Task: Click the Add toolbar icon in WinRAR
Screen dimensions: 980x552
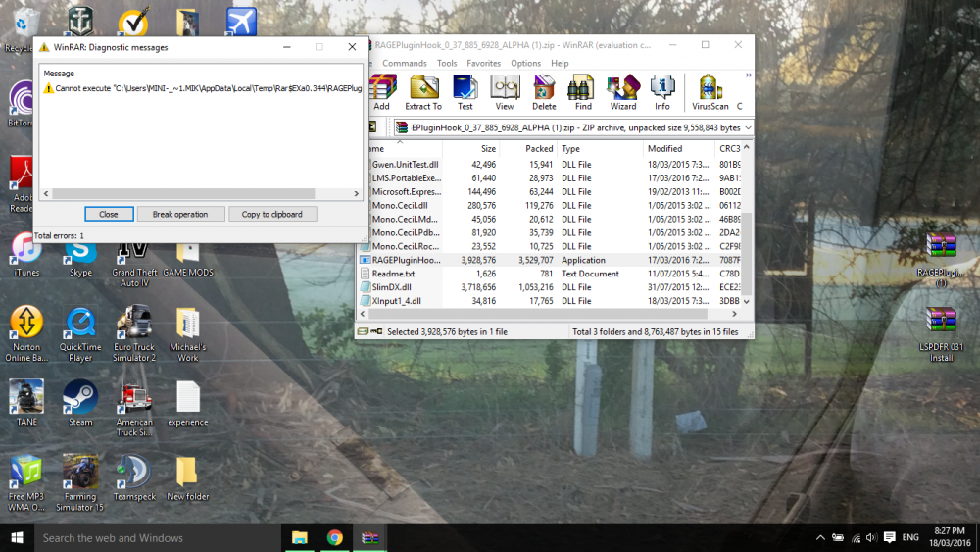Action: [382, 92]
